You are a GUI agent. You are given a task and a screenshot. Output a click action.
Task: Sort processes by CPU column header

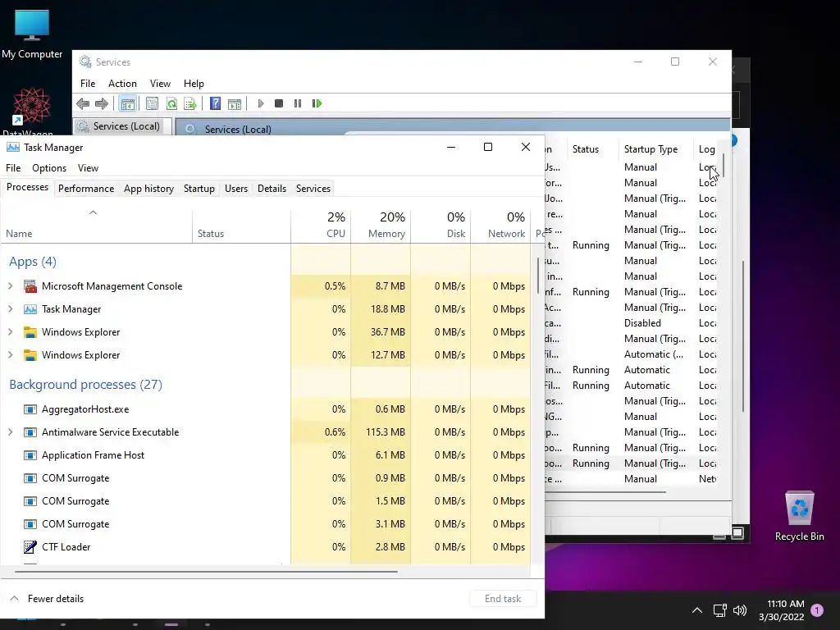point(321,225)
